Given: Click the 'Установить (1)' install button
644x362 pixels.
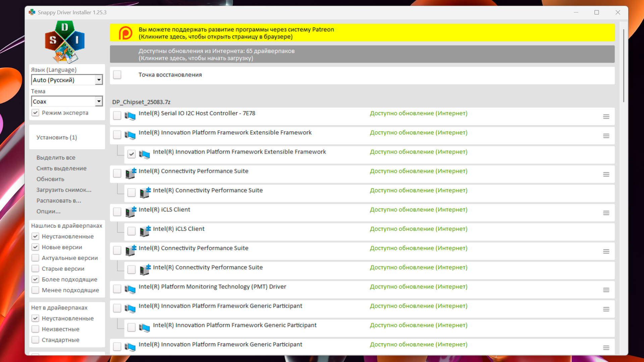Looking at the screenshot, I should (x=57, y=137).
